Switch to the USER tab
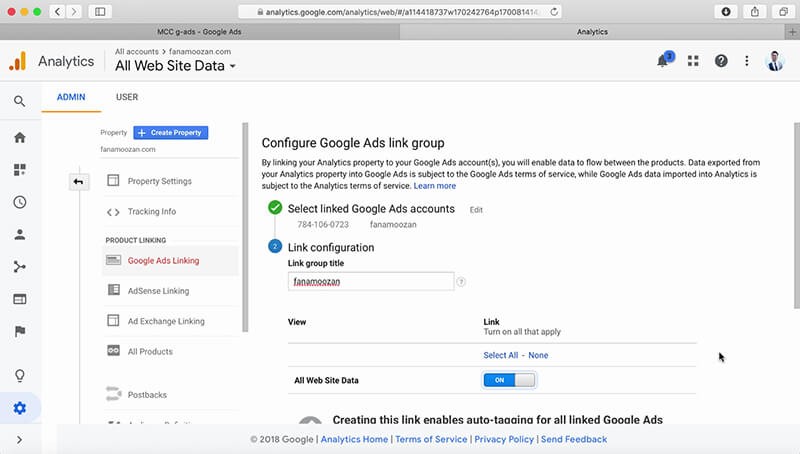The width and height of the screenshot is (800, 454). pyautogui.click(x=127, y=97)
